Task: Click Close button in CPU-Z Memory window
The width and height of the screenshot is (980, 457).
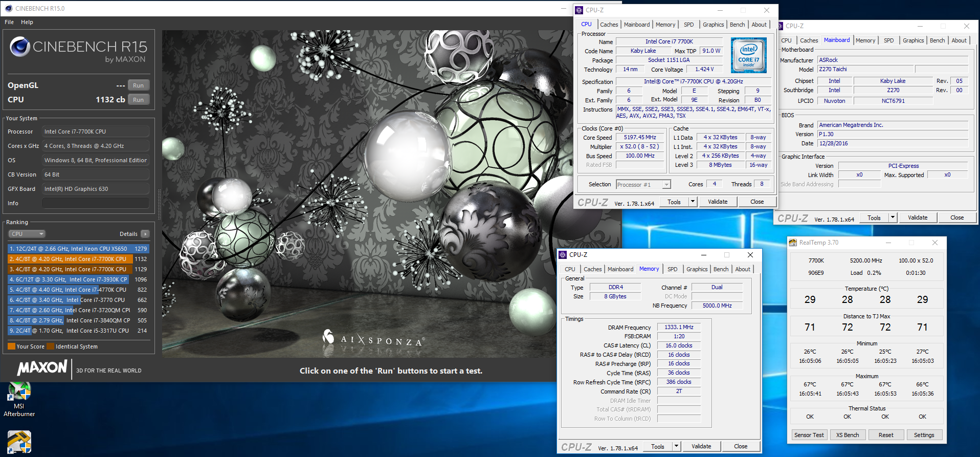Action: (741, 446)
